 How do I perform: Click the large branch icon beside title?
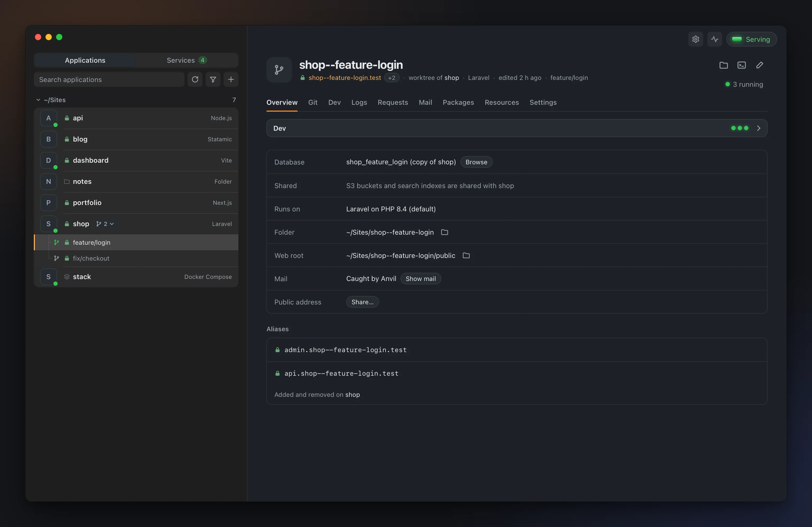[279, 70]
